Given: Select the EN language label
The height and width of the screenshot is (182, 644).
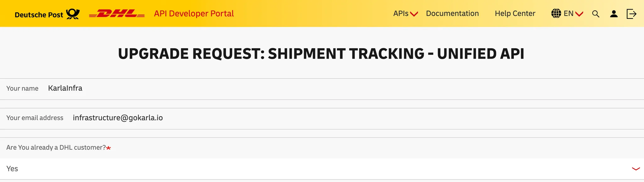Looking at the screenshot, I should tap(569, 14).
